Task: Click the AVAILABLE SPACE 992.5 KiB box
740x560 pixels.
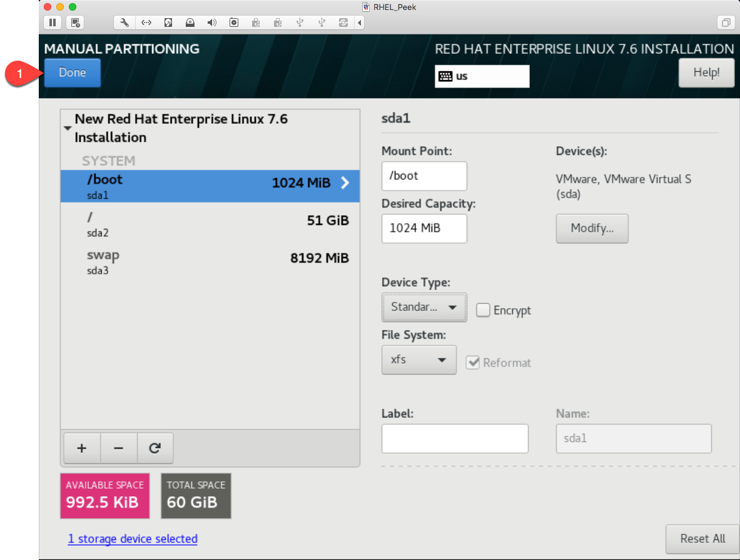Action: 104,496
